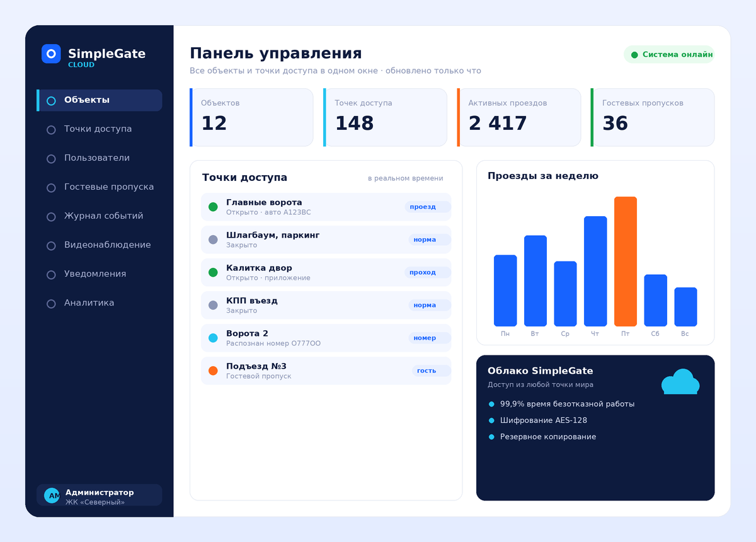Click the Подъезд №3 row title
756x542 pixels.
click(x=256, y=366)
